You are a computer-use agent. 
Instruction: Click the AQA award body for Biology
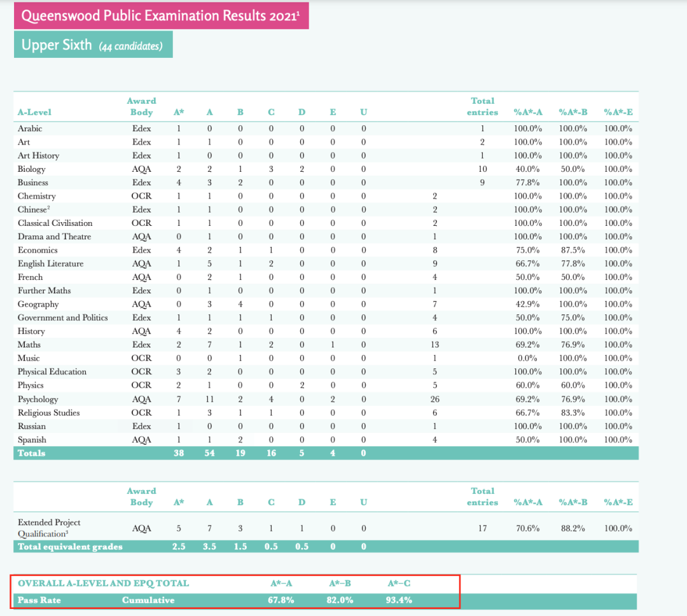pyautogui.click(x=141, y=169)
